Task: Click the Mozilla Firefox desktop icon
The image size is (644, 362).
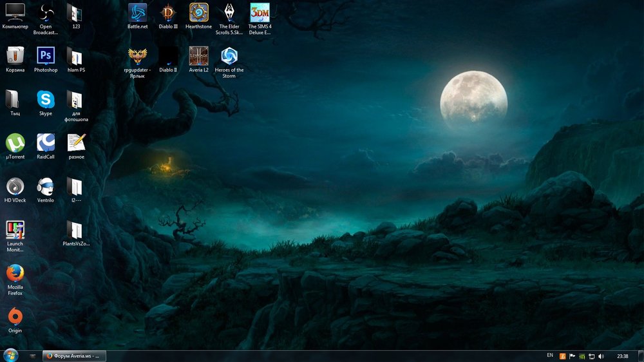Action: (15, 273)
